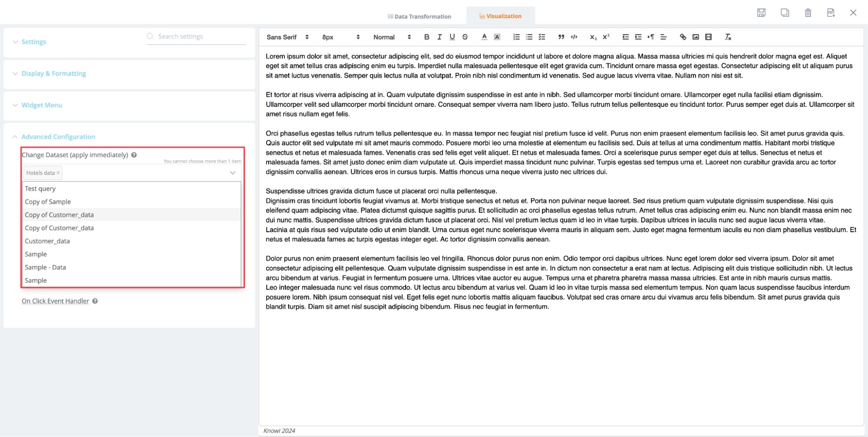The image size is (868, 437).
Task: Toggle underline formatting
Action: coord(452,37)
